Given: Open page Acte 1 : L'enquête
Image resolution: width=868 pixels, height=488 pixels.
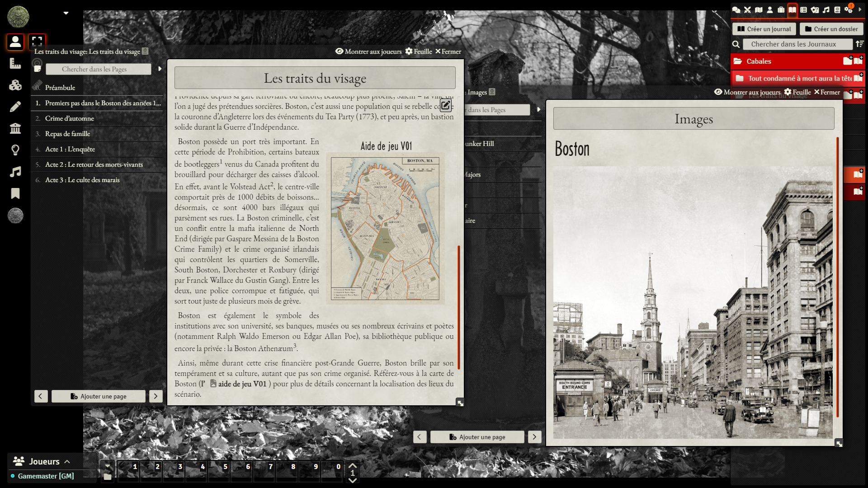Looking at the screenshot, I should (x=70, y=149).
